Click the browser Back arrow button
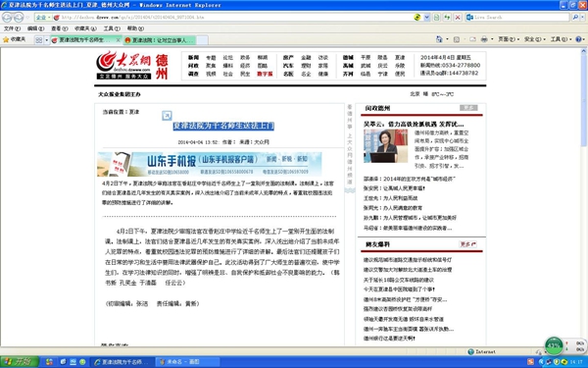This screenshot has height=368, width=588. point(7,18)
